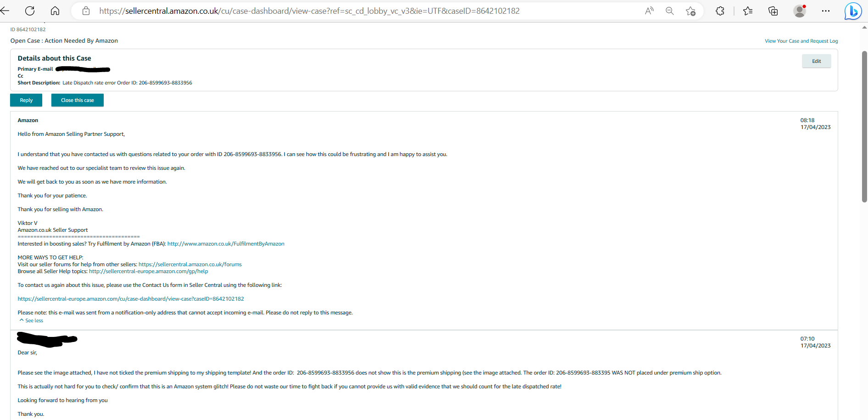Open the Read Aloud icon
This screenshot has width=868, height=420.
(x=649, y=11)
